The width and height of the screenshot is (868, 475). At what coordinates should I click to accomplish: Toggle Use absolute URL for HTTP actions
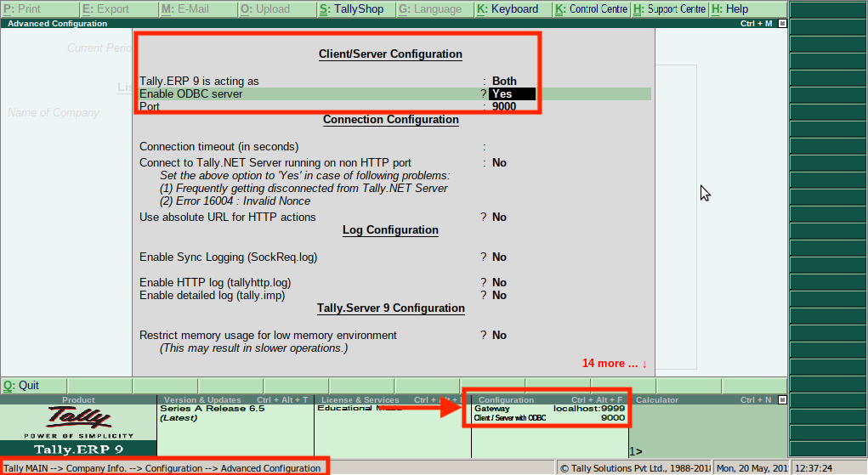499,217
